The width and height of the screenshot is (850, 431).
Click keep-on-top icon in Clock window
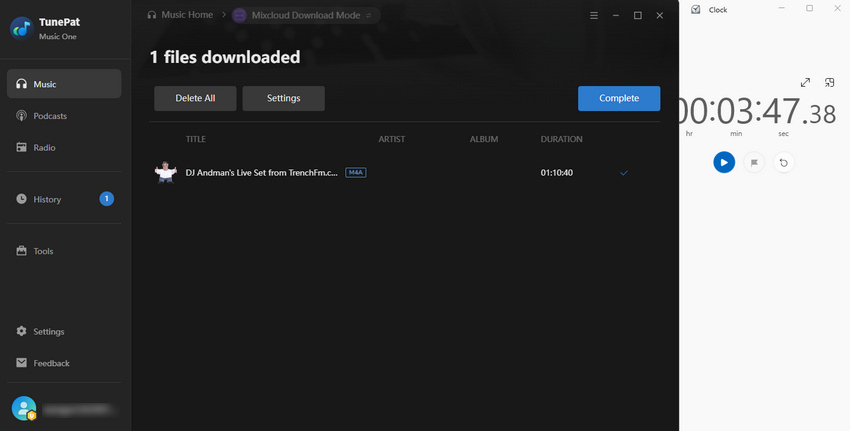pos(829,82)
